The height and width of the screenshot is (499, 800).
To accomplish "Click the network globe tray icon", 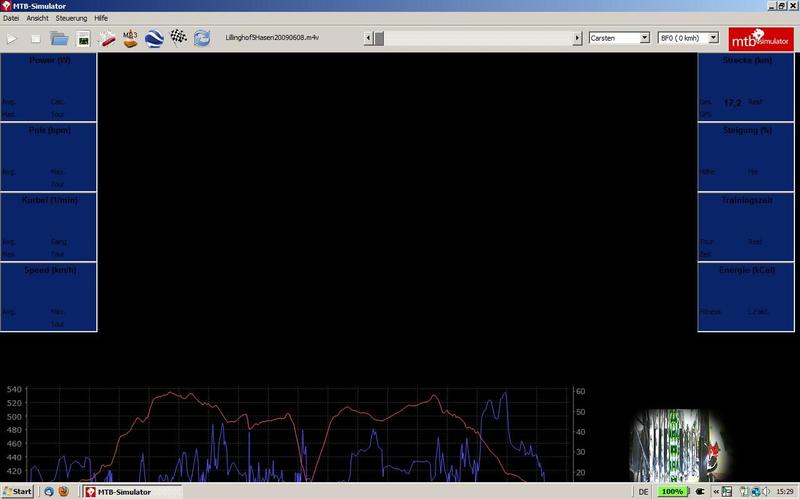I will (756, 491).
